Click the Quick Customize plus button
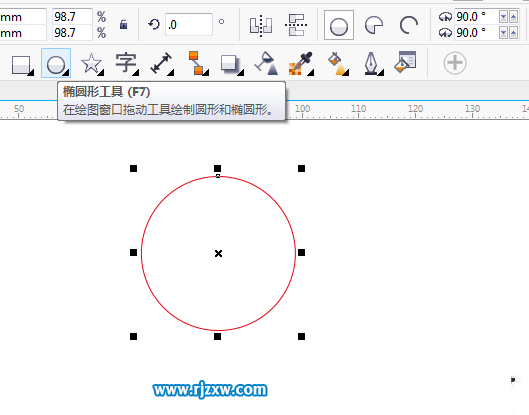Image resolution: width=529 pixels, height=415 pixels. [455, 63]
